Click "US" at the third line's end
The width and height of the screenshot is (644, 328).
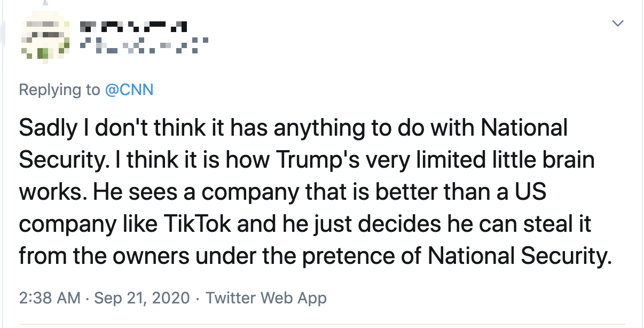click(x=531, y=192)
